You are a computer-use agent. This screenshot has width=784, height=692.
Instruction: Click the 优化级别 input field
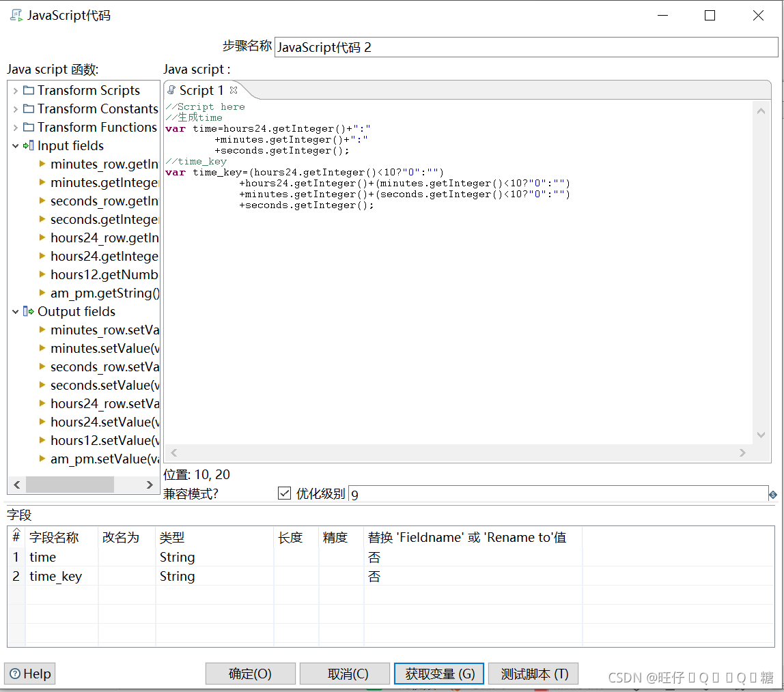point(558,495)
